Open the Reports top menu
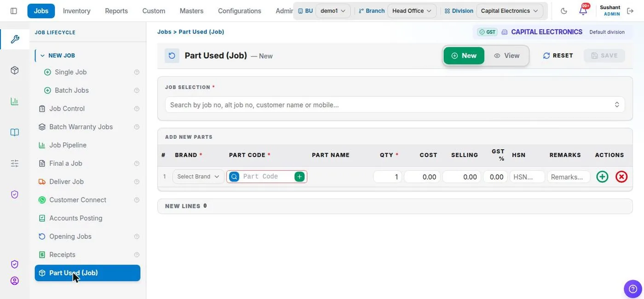The width and height of the screenshot is (644, 299). point(116,11)
